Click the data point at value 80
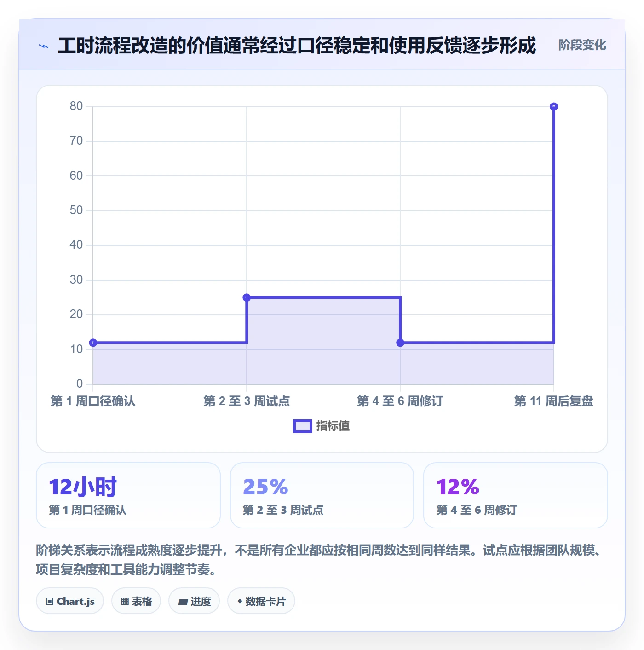 [554, 107]
